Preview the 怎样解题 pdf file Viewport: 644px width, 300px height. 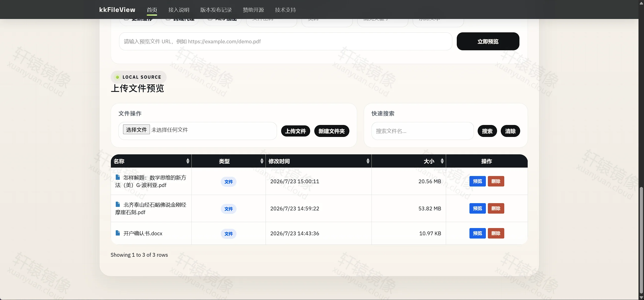[477, 181]
